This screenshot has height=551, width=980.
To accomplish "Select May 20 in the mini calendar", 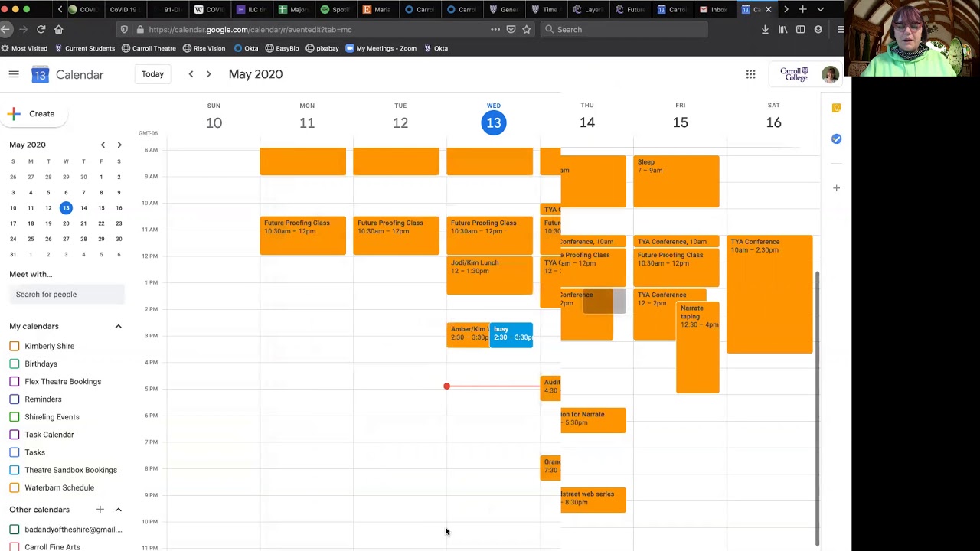I will (x=66, y=223).
